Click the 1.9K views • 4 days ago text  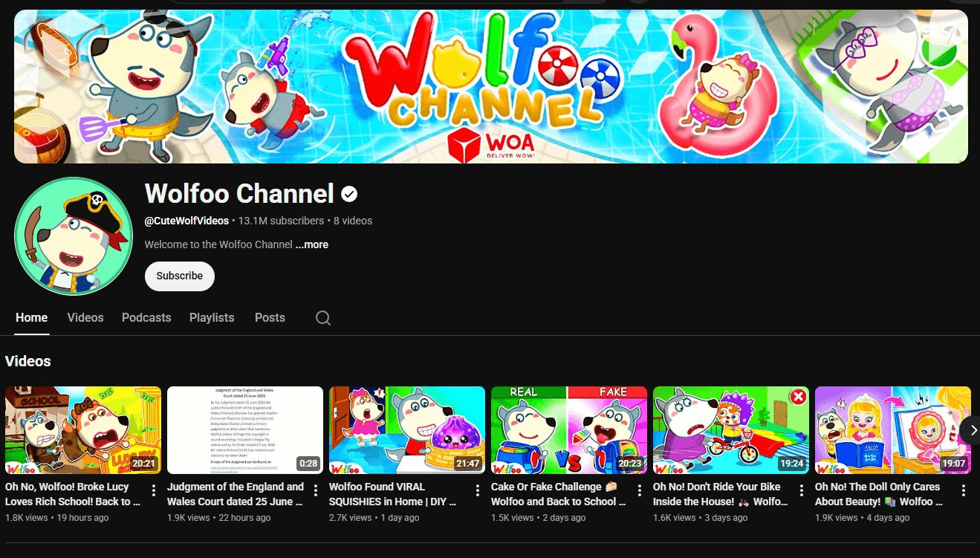[x=863, y=517]
